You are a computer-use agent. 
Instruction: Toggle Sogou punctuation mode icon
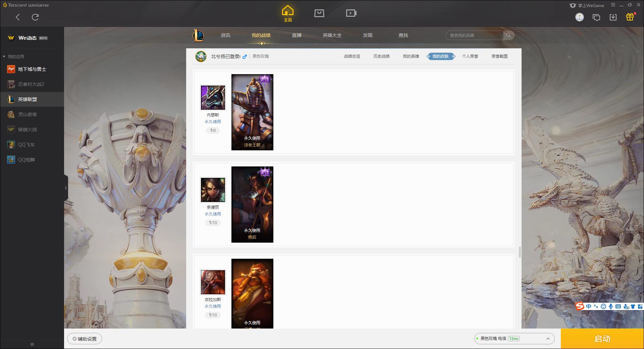tap(596, 306)
